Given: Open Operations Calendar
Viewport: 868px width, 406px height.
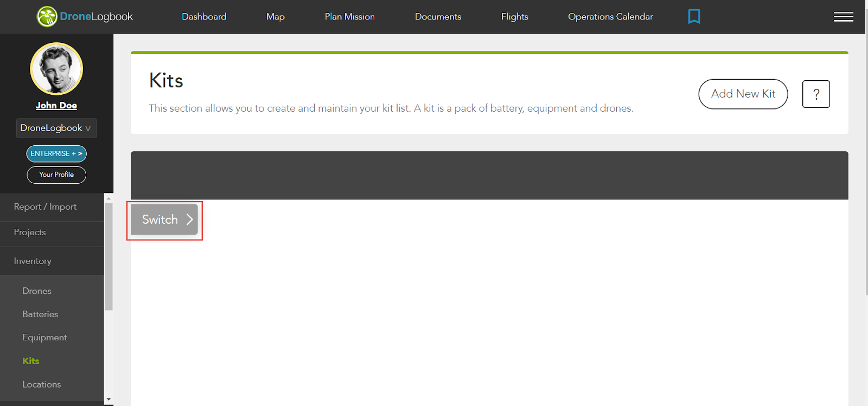Looking at the screenshot, I should [610, 17].
